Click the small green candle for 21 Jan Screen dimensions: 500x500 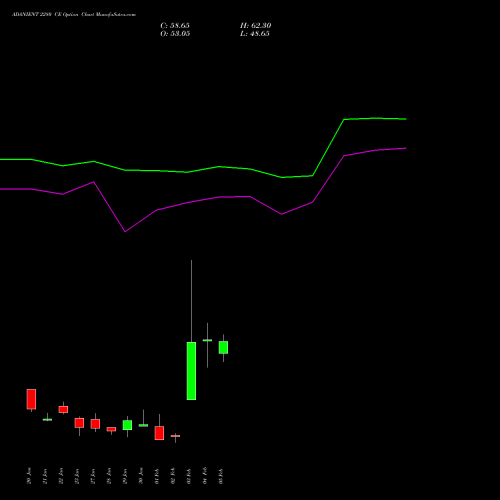point(47,420)
